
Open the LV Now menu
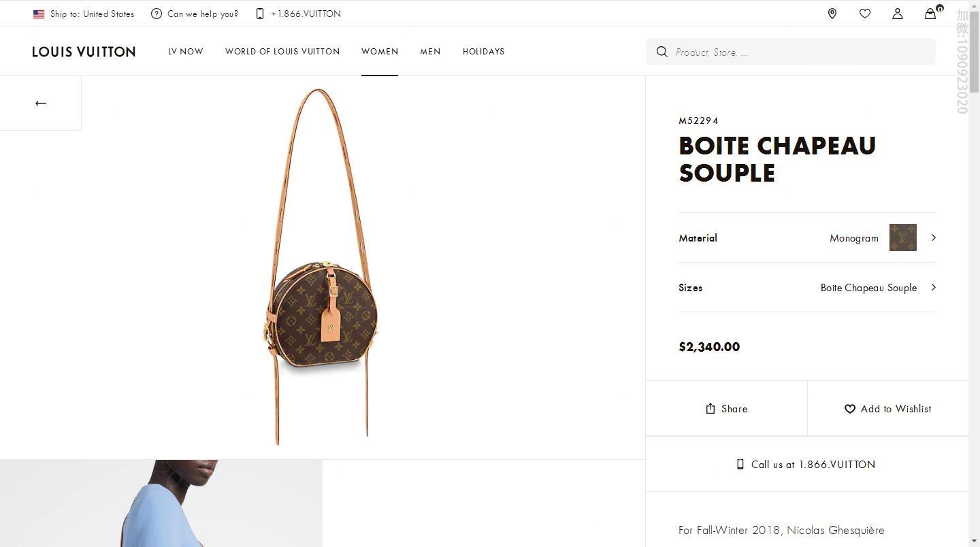point(186,52)
